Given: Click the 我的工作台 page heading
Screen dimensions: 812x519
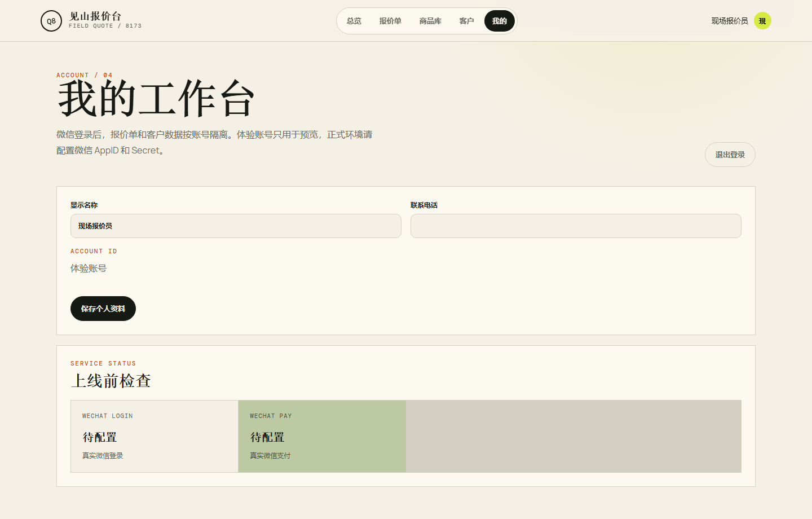Looking at the screenshot, I should (x=156, y=99).
